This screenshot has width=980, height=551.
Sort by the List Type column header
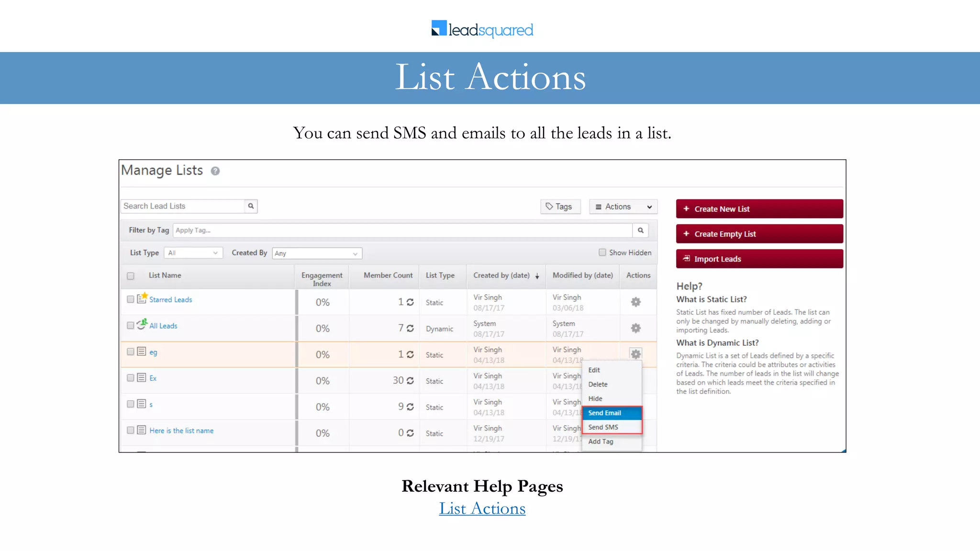[440, 275]
